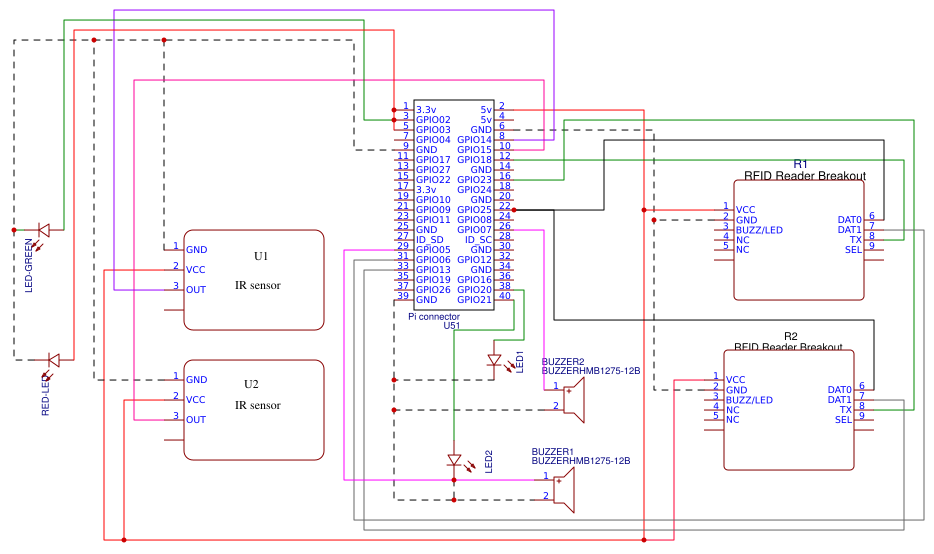Click the 'LED1' vertical label
This screenshot has width=934, height=554.
(519, 362)
